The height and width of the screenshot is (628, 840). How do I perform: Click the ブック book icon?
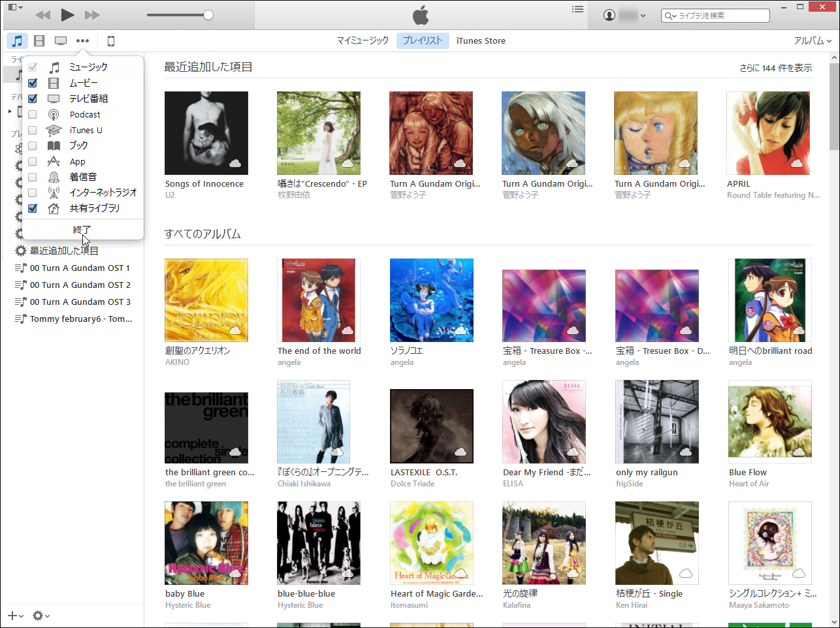click(x=54, y=146)
